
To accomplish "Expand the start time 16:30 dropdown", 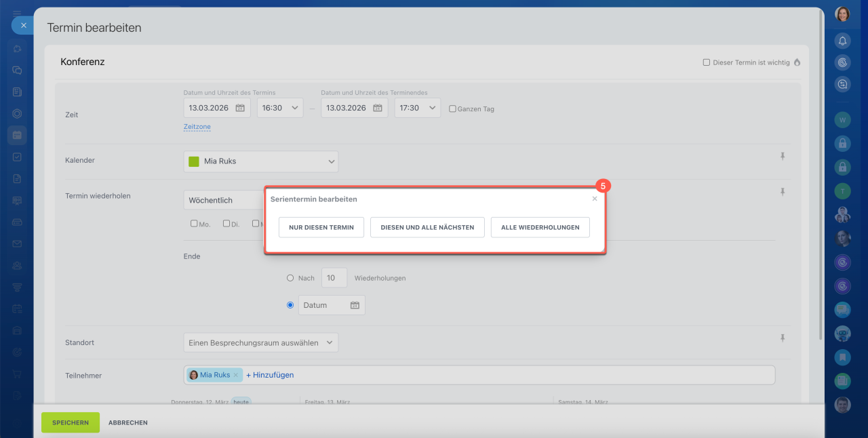I will [280, 108].
